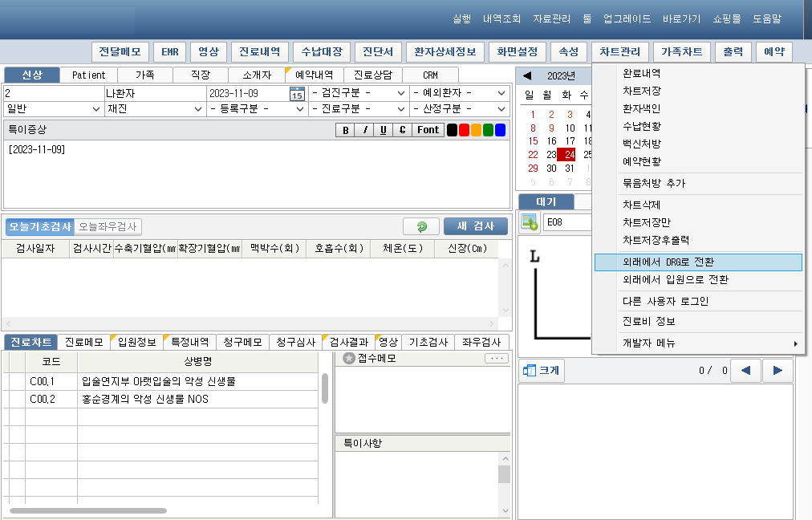The height and width of the screenshot is (520, 812).
Task: Click the 새 검사 button
Action: [x=475, y=227]
